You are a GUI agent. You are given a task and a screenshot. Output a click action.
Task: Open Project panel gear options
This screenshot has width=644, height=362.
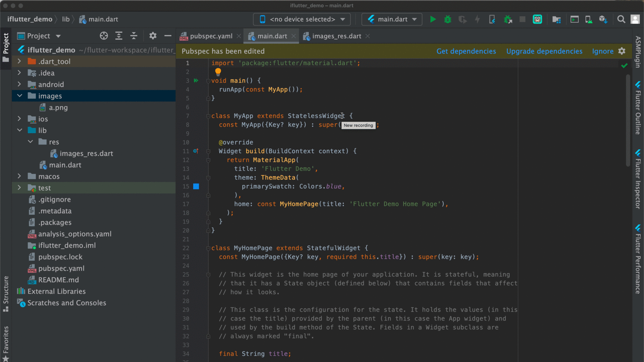(153, 36)
